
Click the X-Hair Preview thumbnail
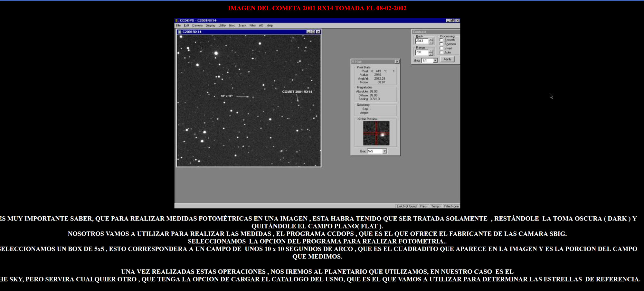pos(376,133)
